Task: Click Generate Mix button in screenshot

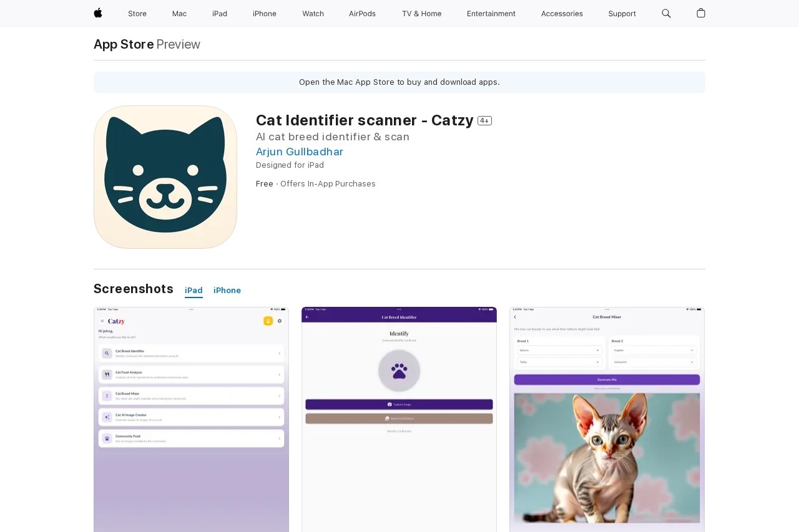Action: (x=607, y=379)
